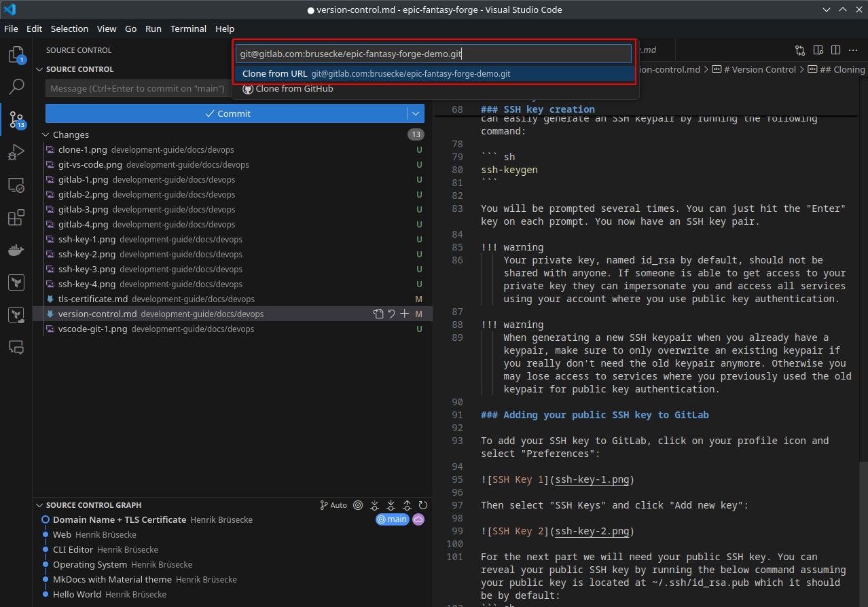The width and height of the screenshot is (868, 607).
Task: Open Markdown preview to the side
Action: 818,50
